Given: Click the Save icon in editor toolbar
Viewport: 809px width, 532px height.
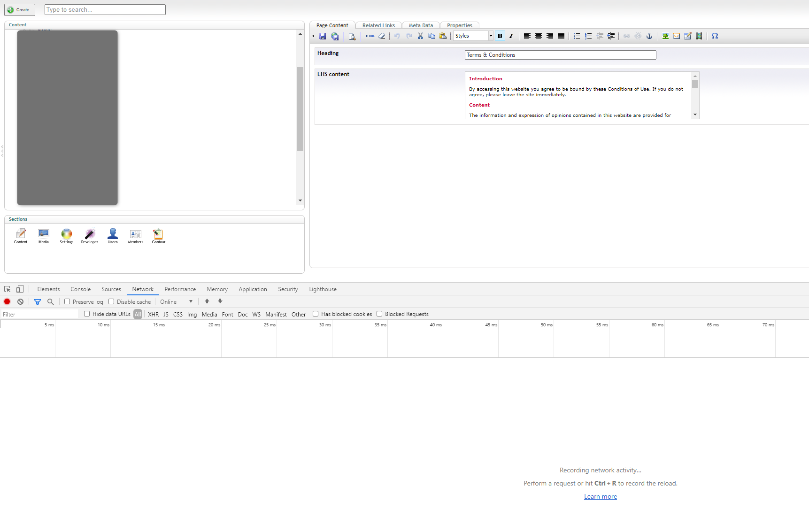Looking at the screenshot, I should click(323, 36).
